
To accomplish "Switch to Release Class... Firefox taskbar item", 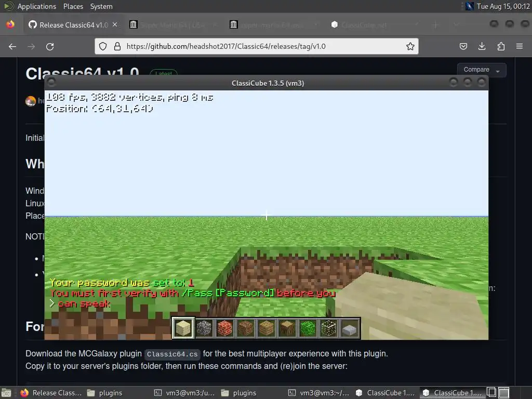I will (x=51, y=393).
